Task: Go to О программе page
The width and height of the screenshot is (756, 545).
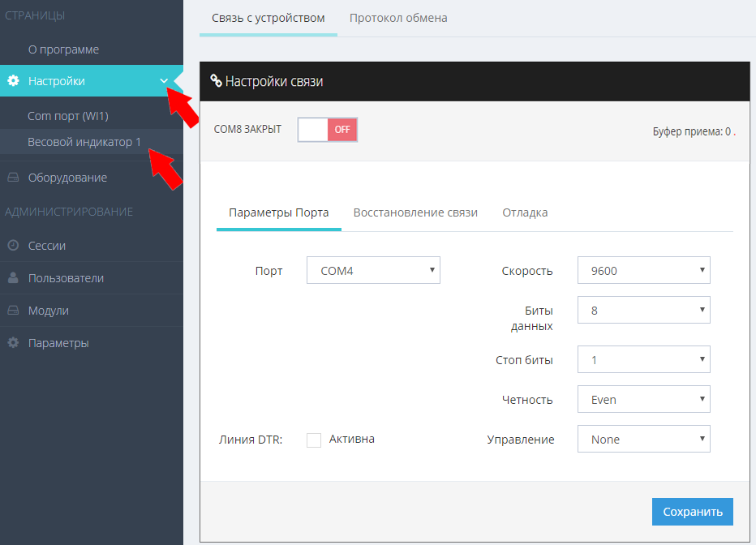Action: [63, 49]
